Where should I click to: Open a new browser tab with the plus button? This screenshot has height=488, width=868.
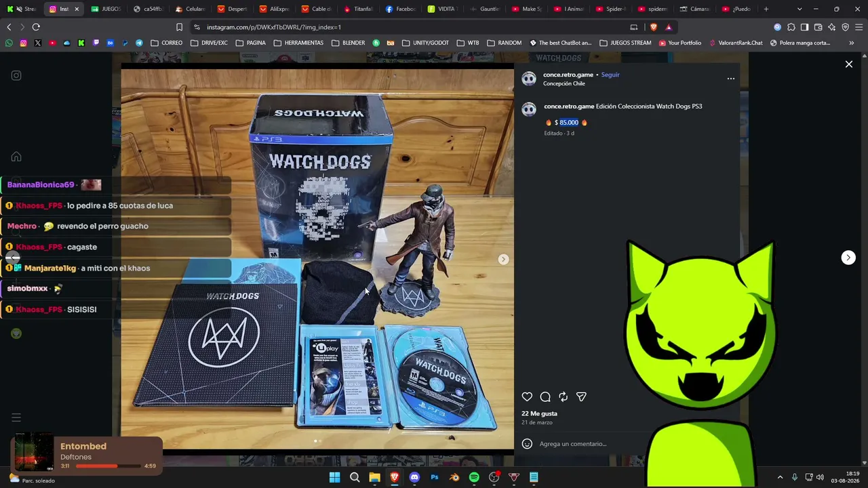(766, 9)
